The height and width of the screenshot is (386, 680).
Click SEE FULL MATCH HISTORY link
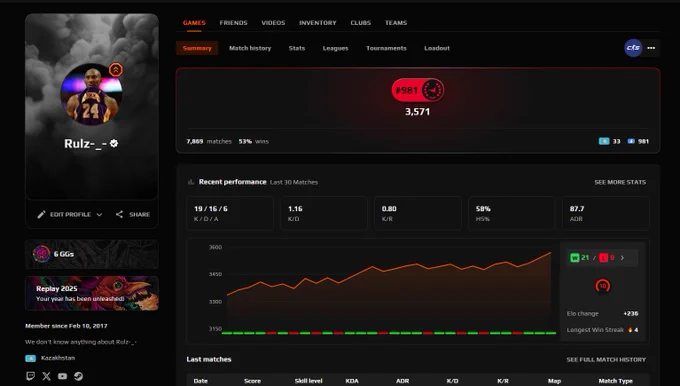point(606,360)
